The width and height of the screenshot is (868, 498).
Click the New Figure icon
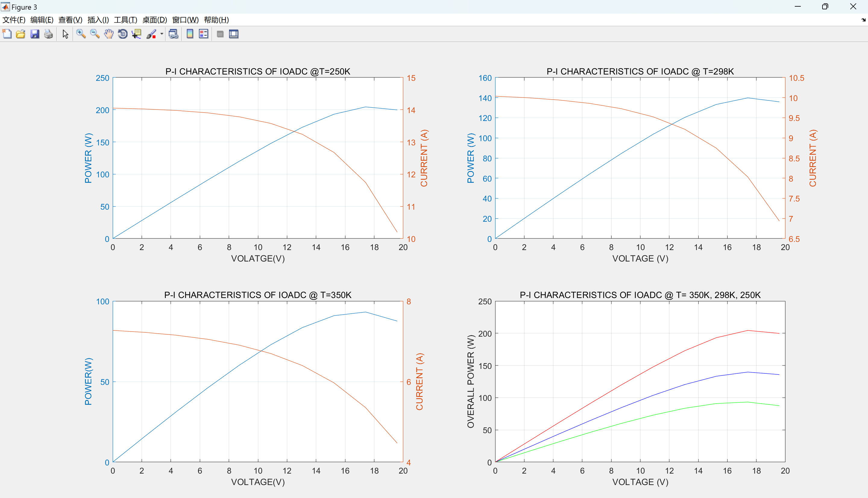point(7,34)
